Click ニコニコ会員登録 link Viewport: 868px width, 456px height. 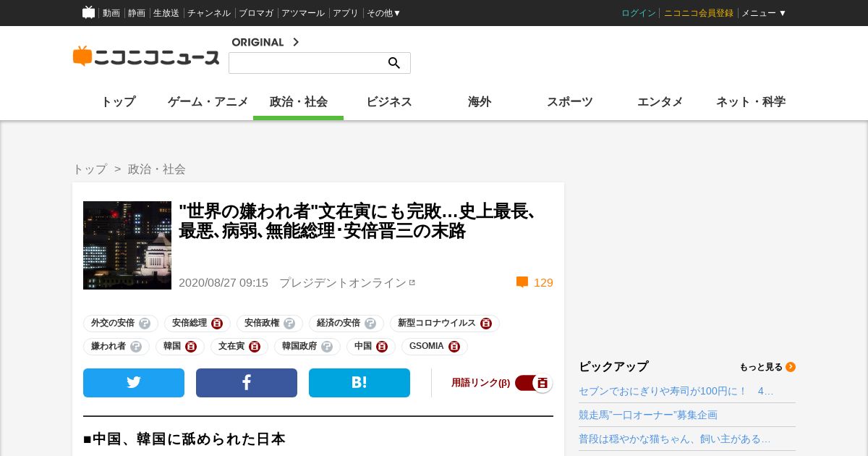click(699, 13)
